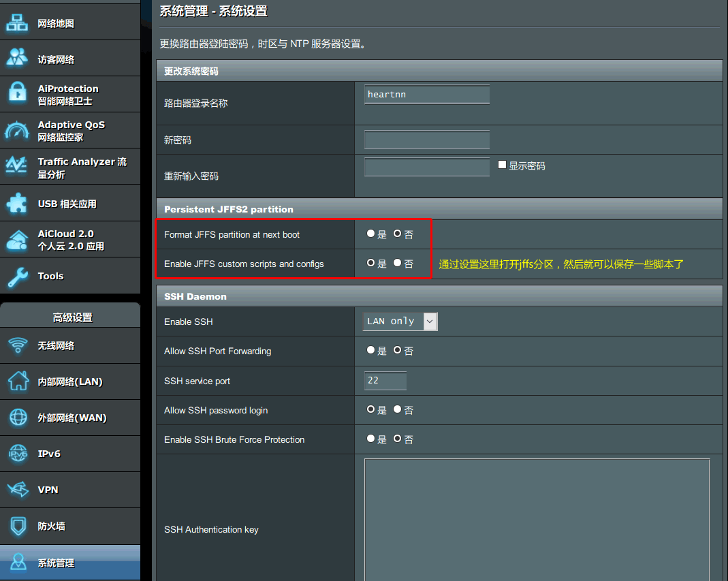Image resolution: width=728 pixels, height=581 pixels.
Task: Click the 新密码 password field
Action: point(426,140)
